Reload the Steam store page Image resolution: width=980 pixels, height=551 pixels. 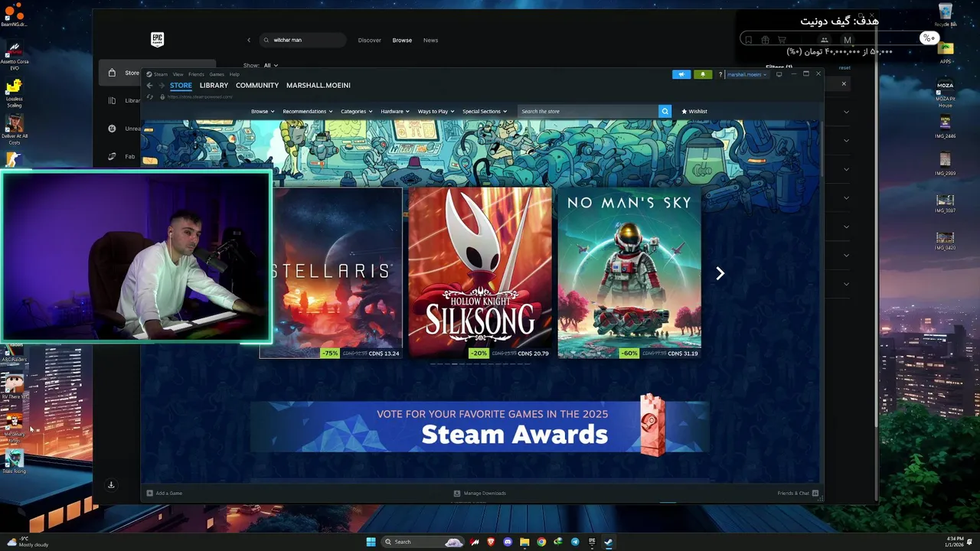[x=149, y=97]
